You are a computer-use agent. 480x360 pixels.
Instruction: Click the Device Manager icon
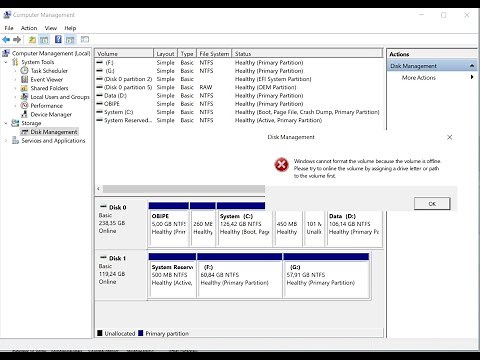(x=24, y=114)
